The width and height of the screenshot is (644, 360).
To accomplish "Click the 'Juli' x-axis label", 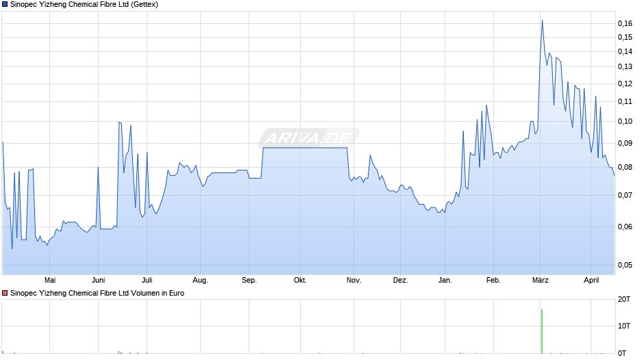I will 147,281.
